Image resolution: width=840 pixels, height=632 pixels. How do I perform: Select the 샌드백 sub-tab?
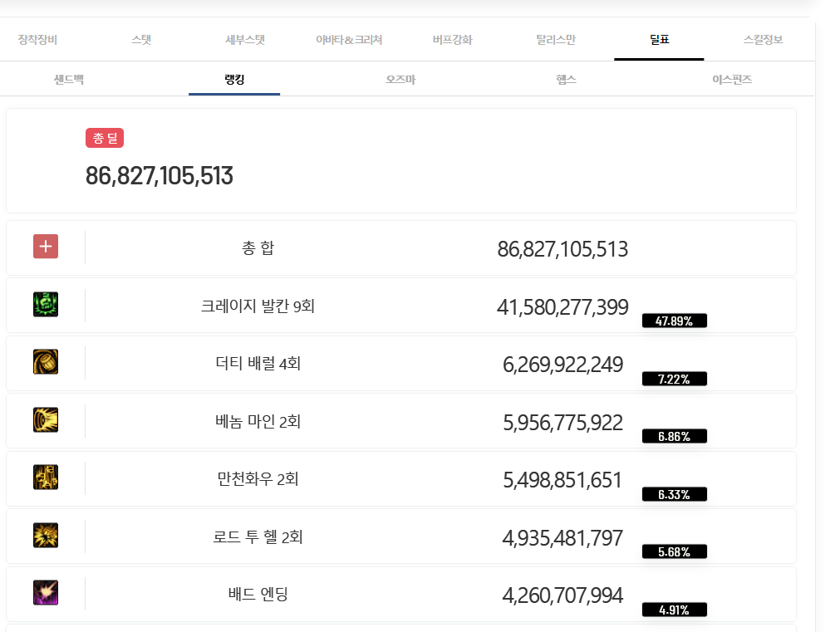[x=69, y=80]
